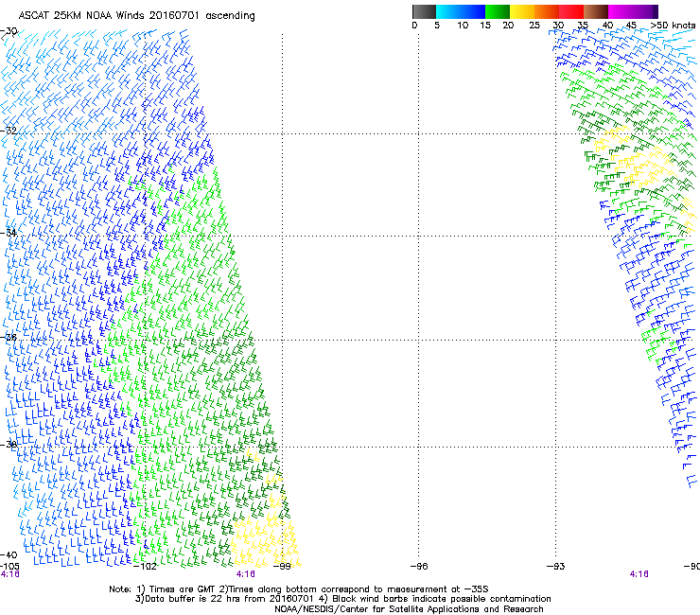Click the note 'Black wind barbs indicate possible contamination'
Screen dimensions: 700x615
click(442, 599)
